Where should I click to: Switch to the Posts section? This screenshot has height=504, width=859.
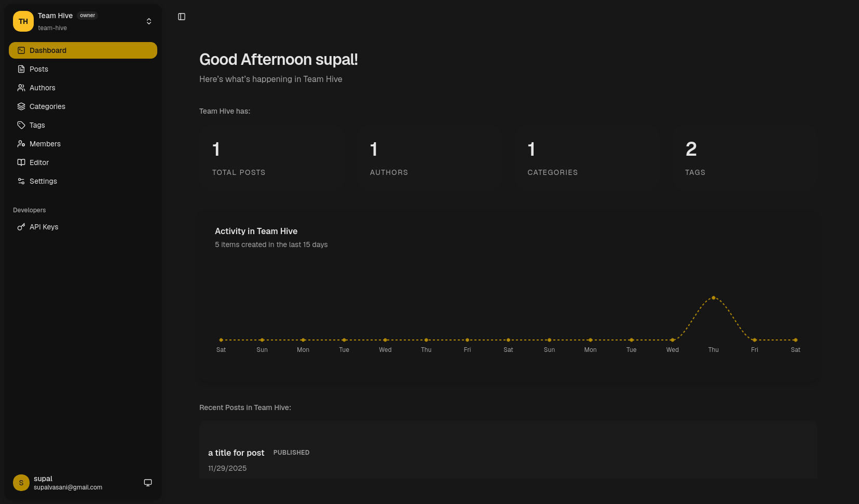point(38,69)
